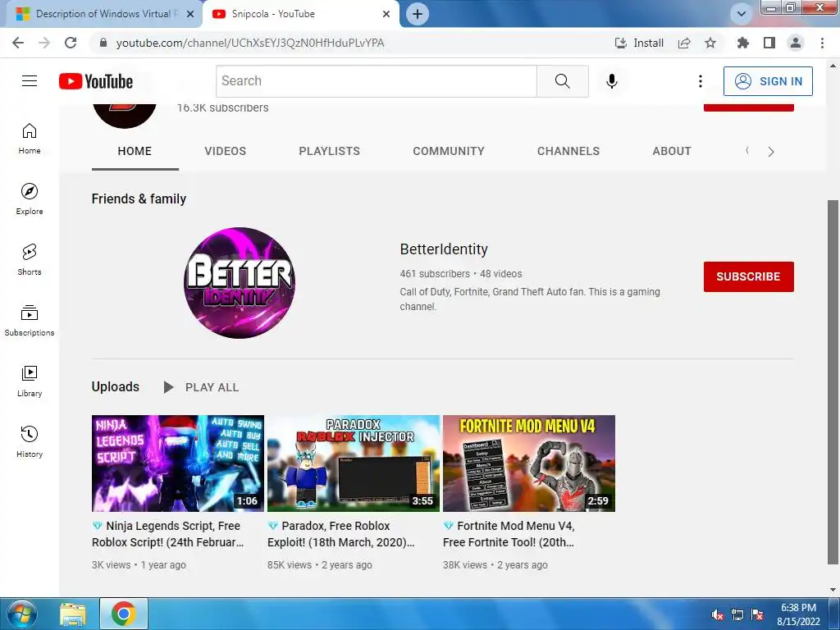
Task: Open Subscriptions in sidebar
Action: click(x=30, y=321)
